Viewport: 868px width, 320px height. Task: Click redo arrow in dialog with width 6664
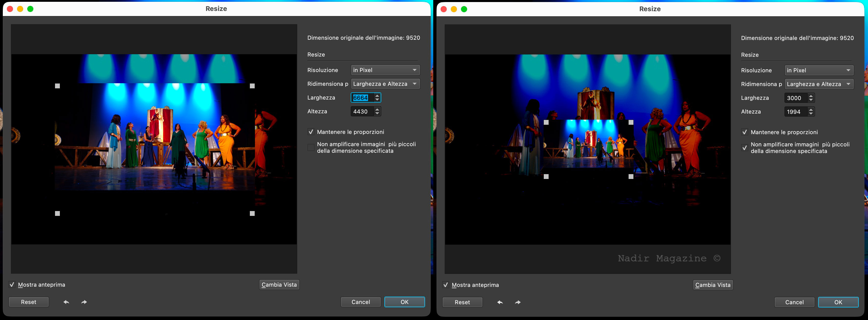tap(84, 302)
